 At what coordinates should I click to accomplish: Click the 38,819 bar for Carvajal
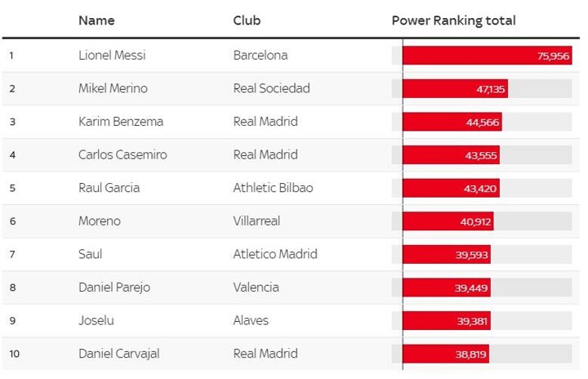click(x=445, y=354)
